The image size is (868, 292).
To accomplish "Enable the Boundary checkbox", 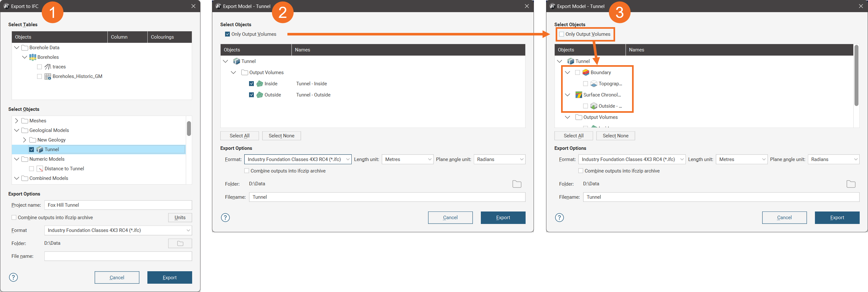I will (577, 73).
